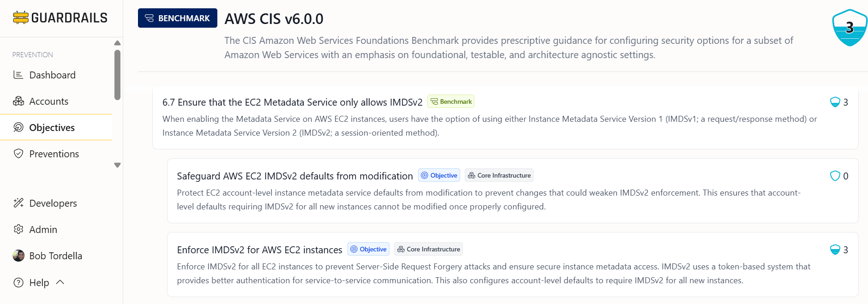The image size is (868, 304).
Task: Open Accounts in the sidebar
Action: point(48,101)
